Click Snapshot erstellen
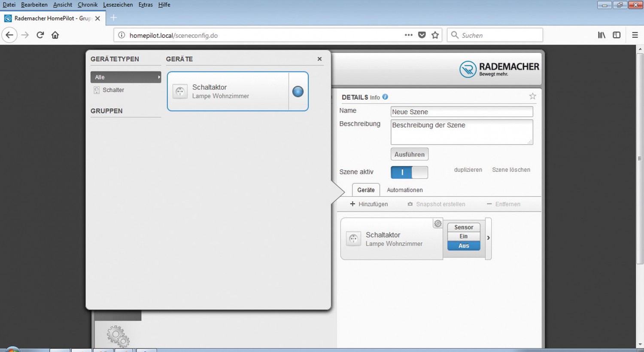Screen dimensions: 644x352 coord(436,204)
